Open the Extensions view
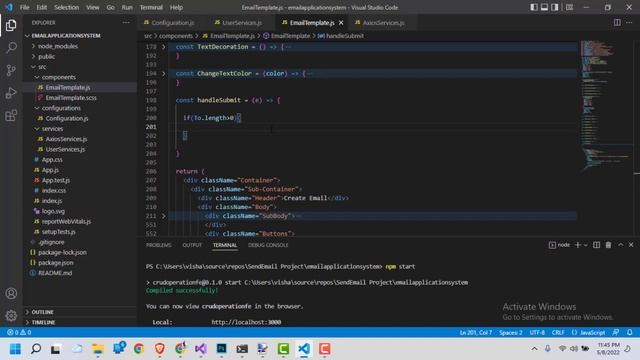Screen dimensions: 640x360 [x=11, y=116]
